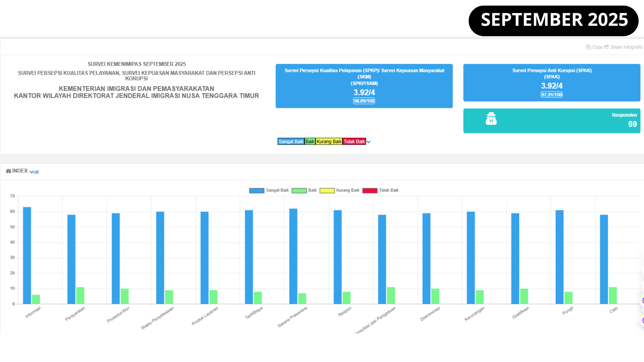Click the Share Infografis icon
The image size is (644, 362).
click(606, 47)
